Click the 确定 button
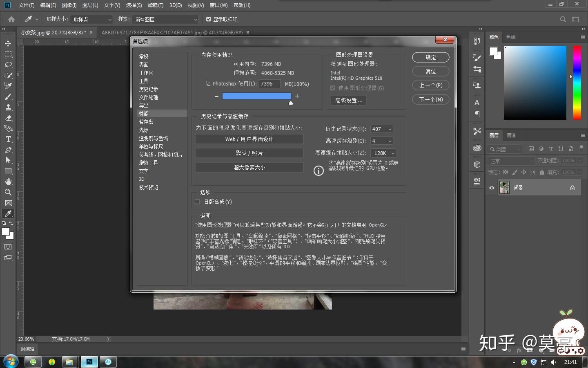The image size is (588, 368). [x=431, y=57]
